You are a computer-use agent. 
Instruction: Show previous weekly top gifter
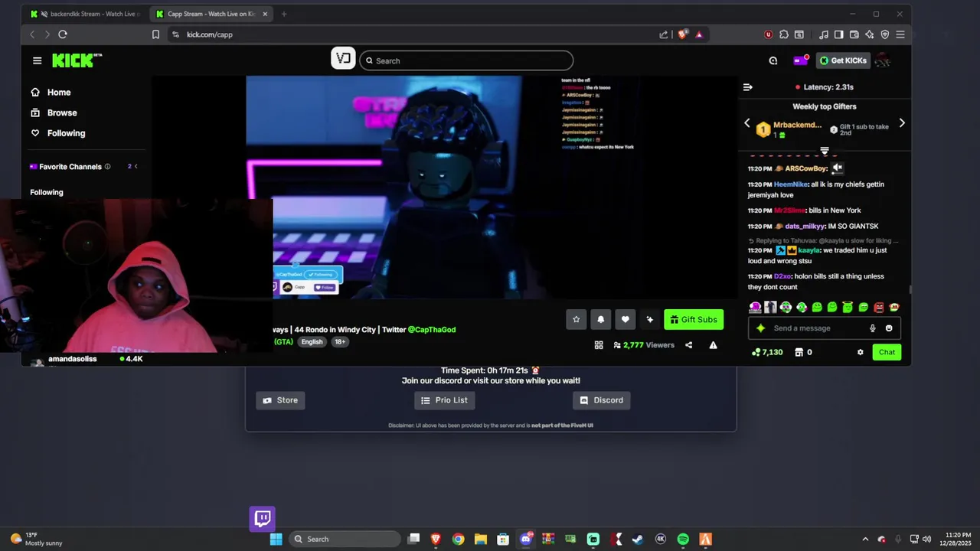pyautogui.click(x=747, y=123)
